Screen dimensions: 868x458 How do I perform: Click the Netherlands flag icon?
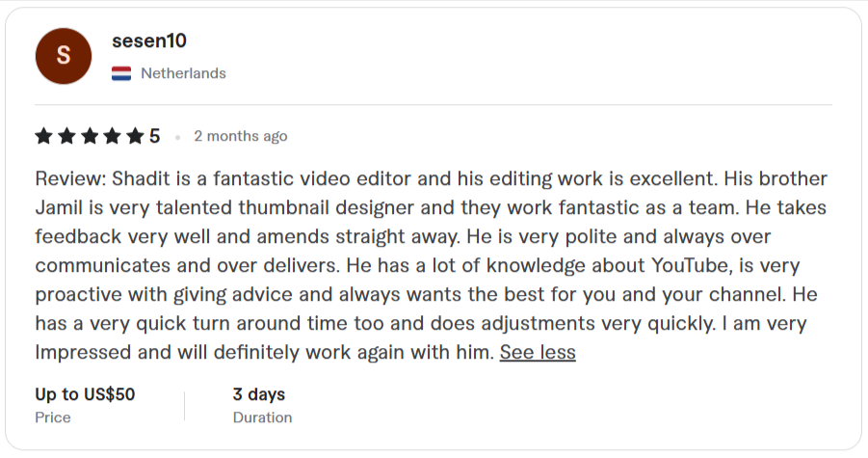121,73
